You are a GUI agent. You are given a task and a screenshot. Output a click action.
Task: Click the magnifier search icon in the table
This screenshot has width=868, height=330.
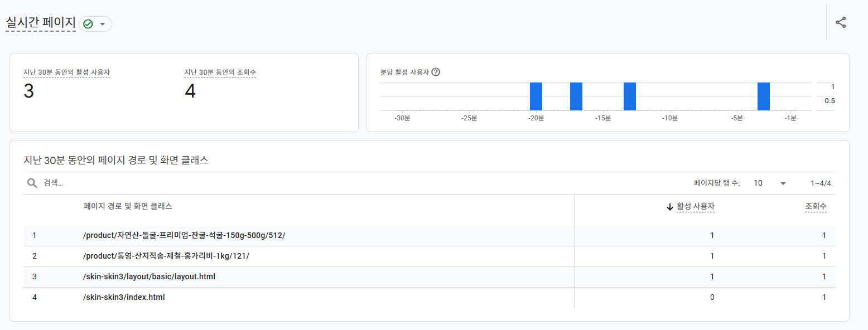pyautogui.click(x=32, y=183)
